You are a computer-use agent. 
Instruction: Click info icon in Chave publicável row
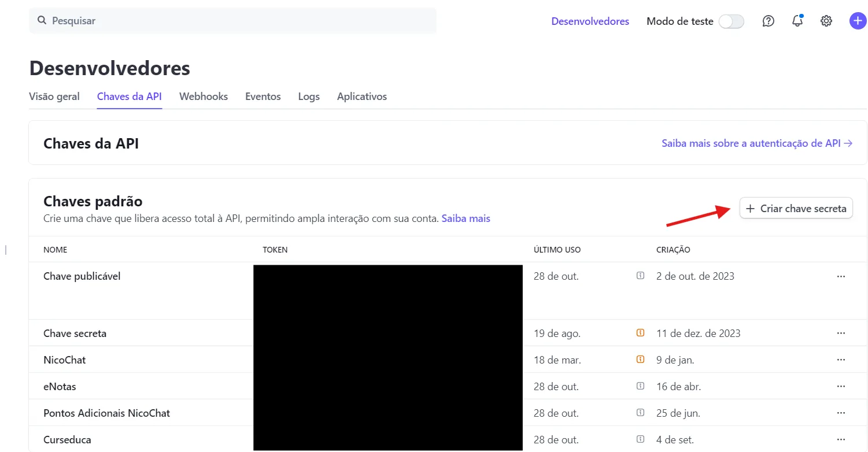(640, 276)
